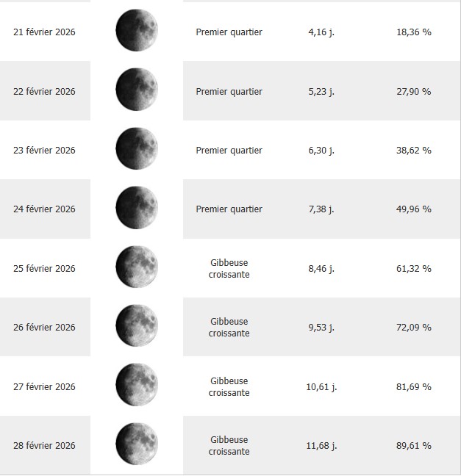Click Premier quartier label for 22 février
The height and width of the screenshot is (476, 461).
[229, 92]
